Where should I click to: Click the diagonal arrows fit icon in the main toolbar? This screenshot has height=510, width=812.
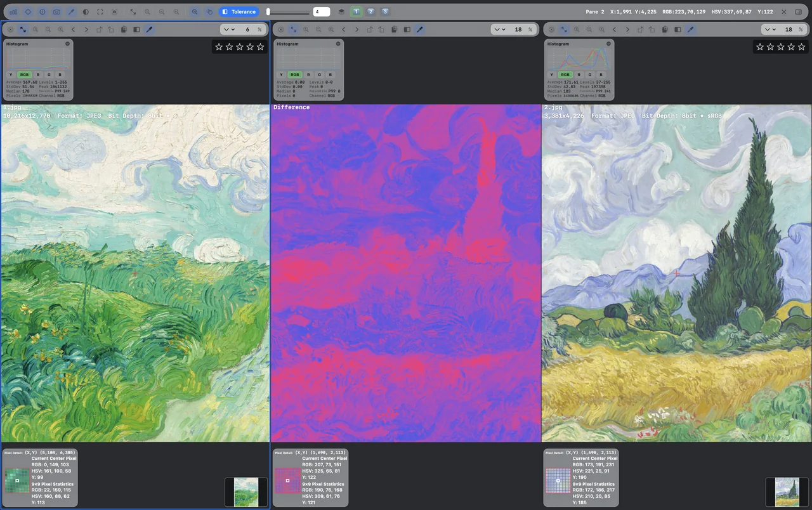[133, 12]
